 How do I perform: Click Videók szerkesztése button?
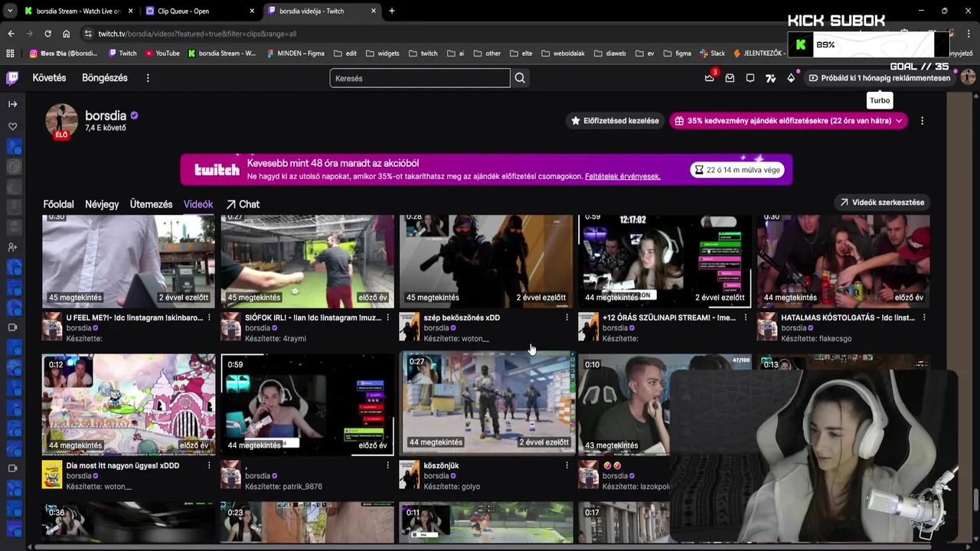coord(882,203)
